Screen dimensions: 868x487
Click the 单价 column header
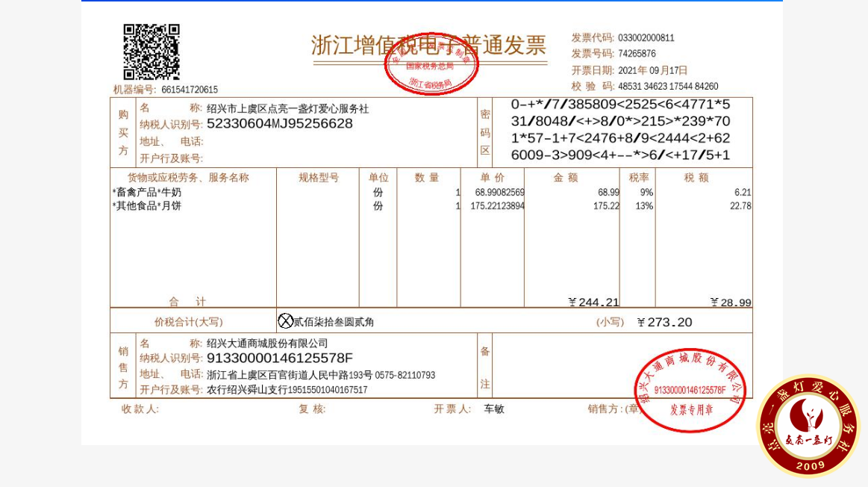pyautogui.click(x=493, y=178)
